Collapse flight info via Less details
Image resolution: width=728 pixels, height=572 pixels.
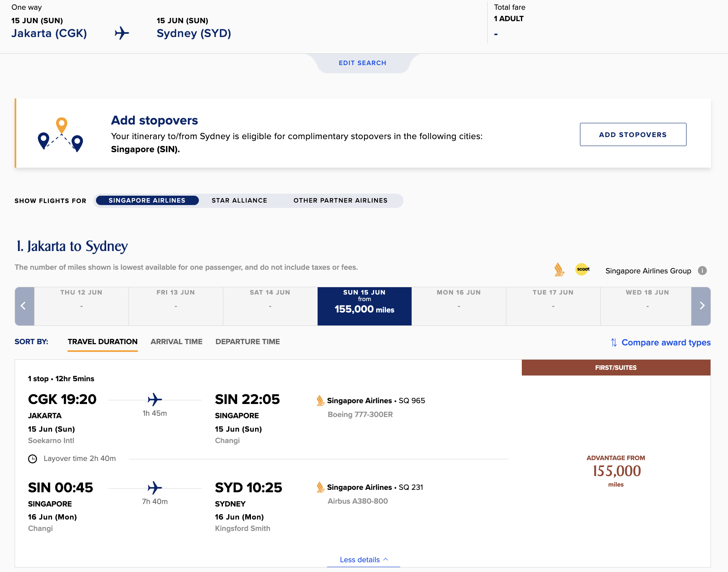pos(363,560)
